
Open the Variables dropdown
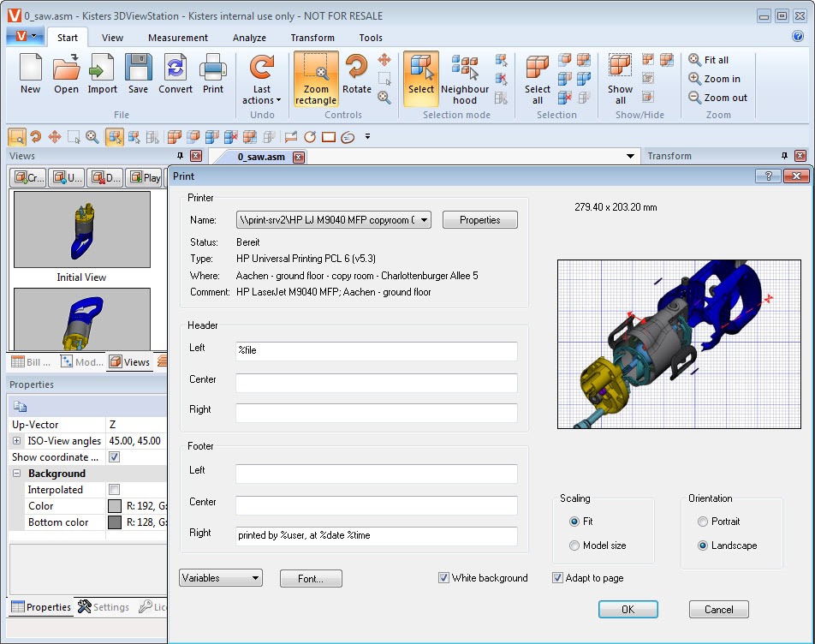221,578
